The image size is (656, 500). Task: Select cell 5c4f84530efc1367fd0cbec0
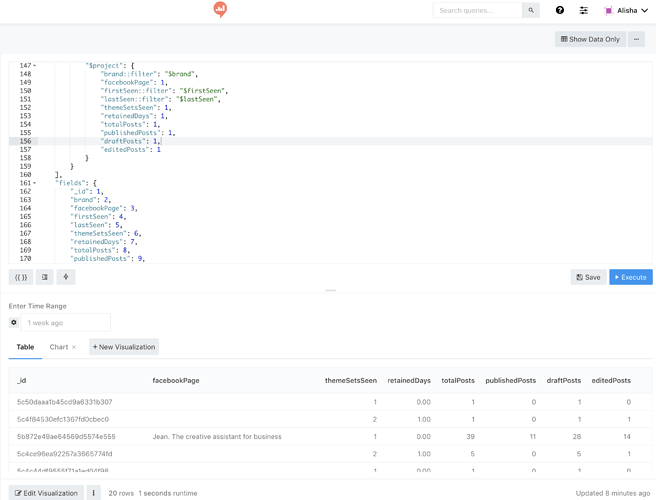pos(63,419)
